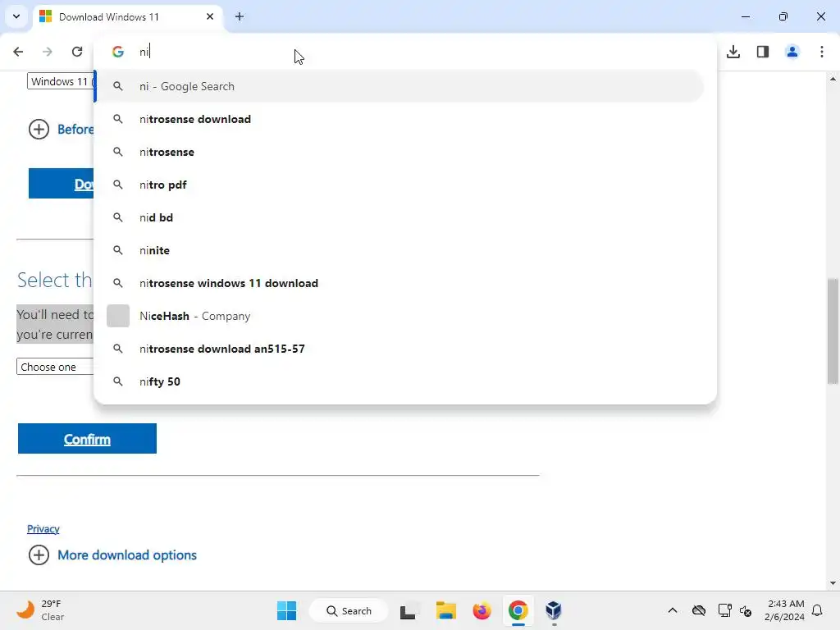
Task: Reload the page with the refresh icon
Action: (x=77, y=52)
